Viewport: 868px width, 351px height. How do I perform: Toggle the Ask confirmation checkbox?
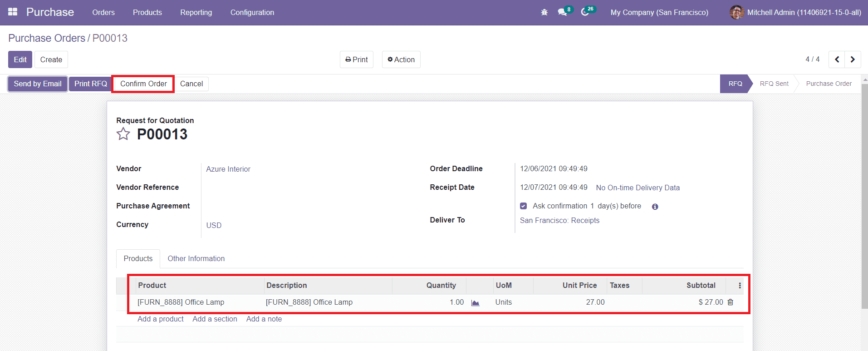[524, 206]
